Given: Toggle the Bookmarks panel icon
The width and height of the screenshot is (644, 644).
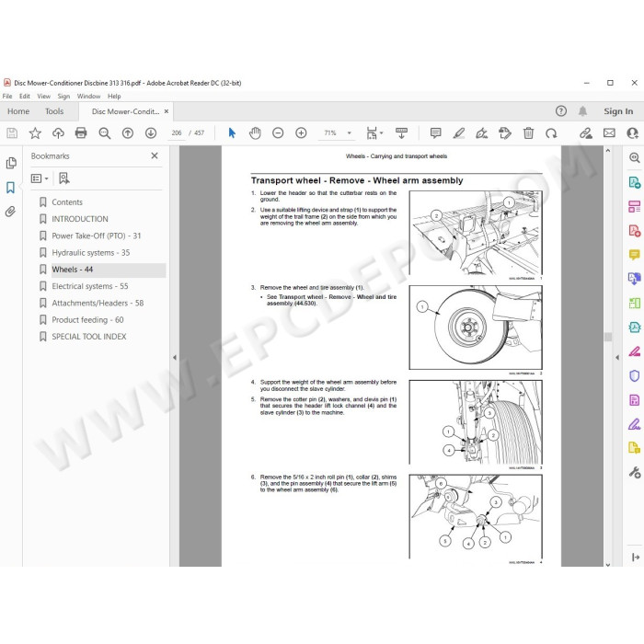Looking at the screenshot, I should (11, 188).
